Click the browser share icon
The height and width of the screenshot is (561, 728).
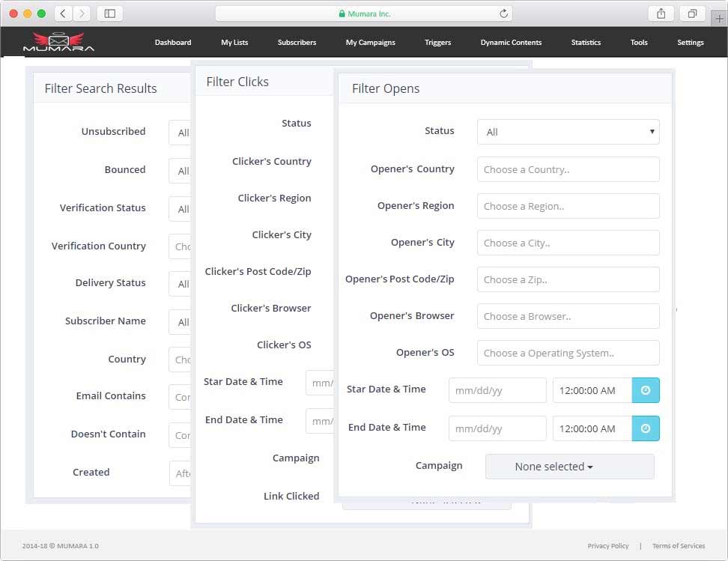pyautogui.click(x=661, y=13)
